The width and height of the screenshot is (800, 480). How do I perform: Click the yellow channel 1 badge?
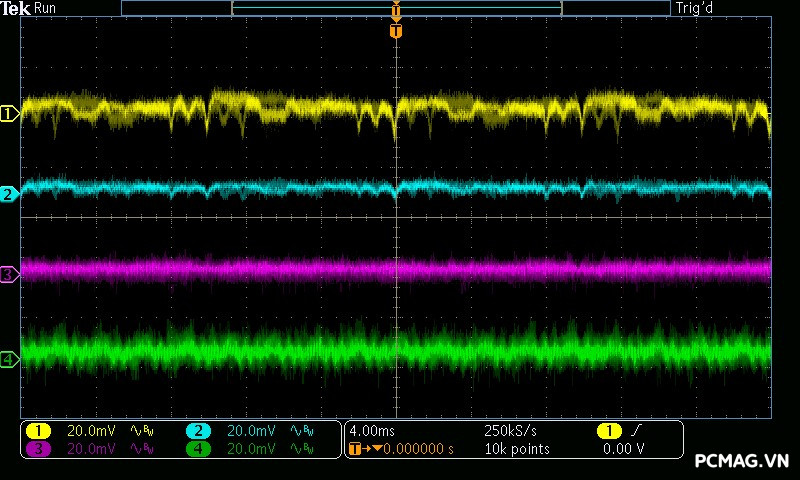pyautogui.click(x=38, y=430)
